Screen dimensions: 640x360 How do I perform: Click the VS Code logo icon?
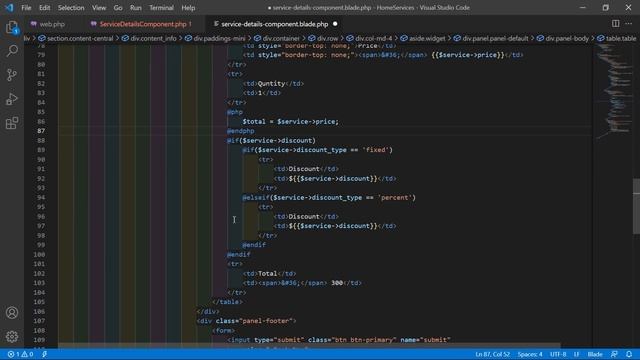tap(9, 7)
